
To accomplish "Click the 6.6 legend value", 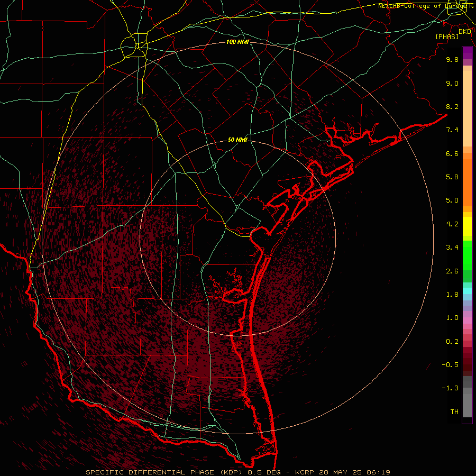I will 452,153.
